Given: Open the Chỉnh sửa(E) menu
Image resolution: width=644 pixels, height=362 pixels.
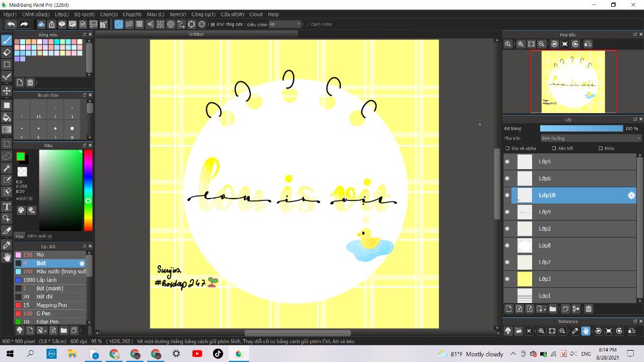Looking at the screenshot, I should pyautogui.click(x=36, y=14).
